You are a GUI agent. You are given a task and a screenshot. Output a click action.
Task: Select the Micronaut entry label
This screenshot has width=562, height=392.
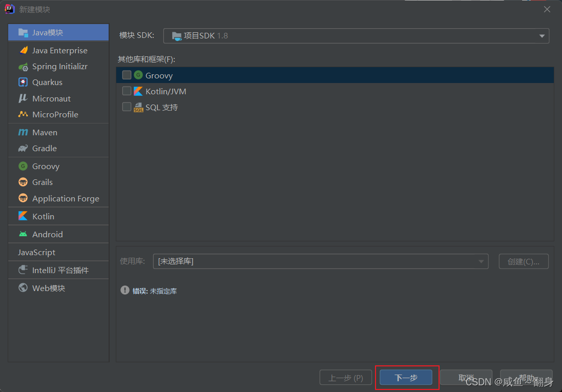pos(51,98)
